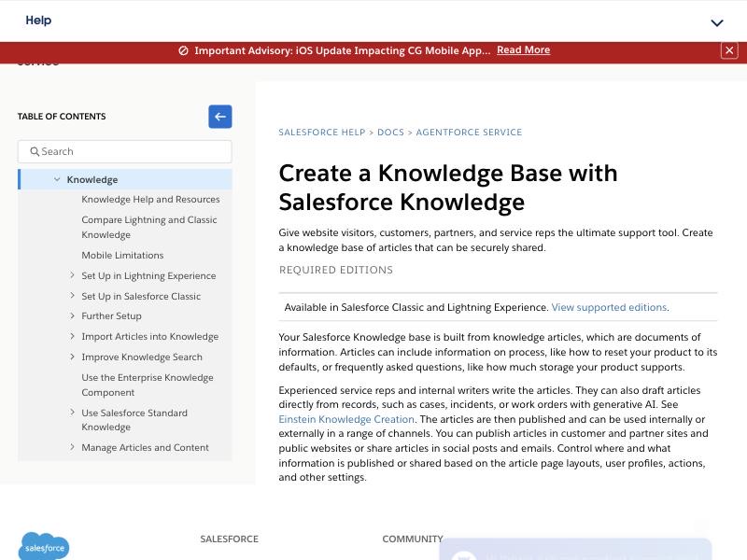Click the SALESFORCE footer column heading
Image resolution: width=747 pixels, height=560 pixels.
tap(229, 539)
